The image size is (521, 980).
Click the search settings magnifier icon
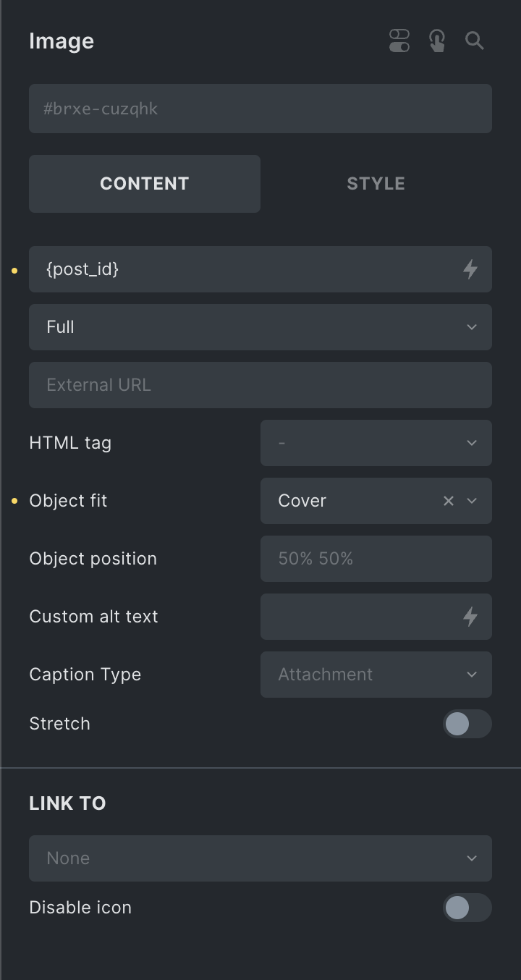[x=475, y=41]
